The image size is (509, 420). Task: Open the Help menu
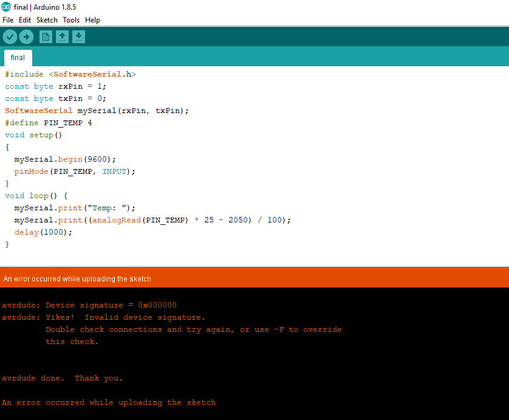92,20
